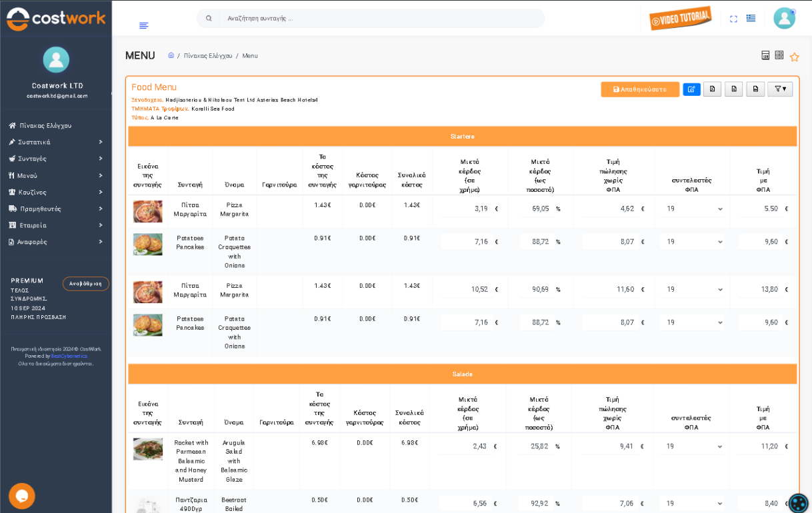
Task: Open Πίνακας Ελέγχου in the sidebar
Action: [45, 125]
